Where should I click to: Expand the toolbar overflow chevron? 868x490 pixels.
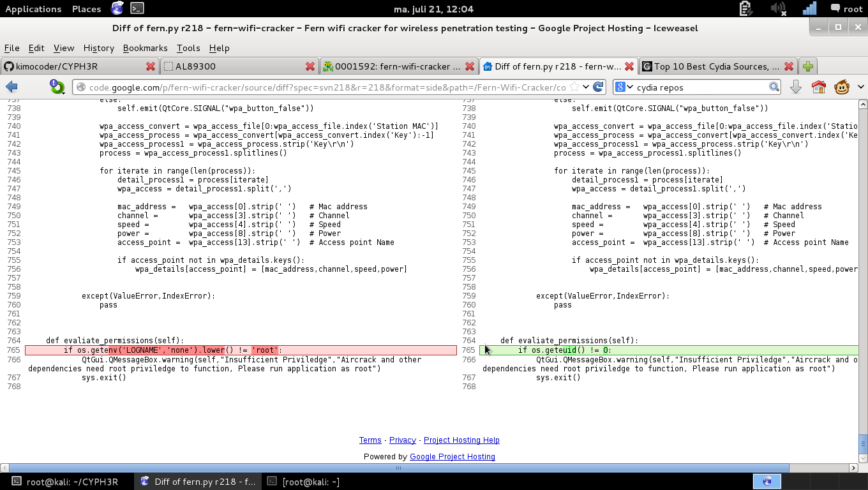860,87
